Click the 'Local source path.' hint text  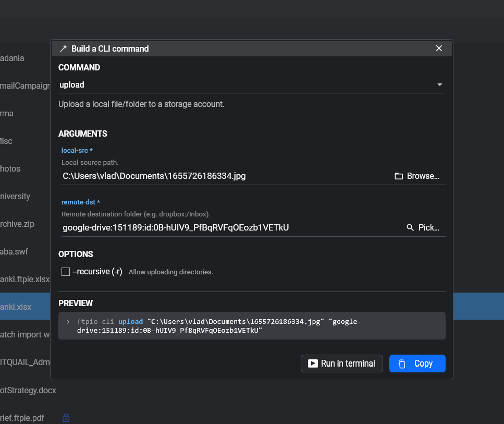tap(90, 163)
